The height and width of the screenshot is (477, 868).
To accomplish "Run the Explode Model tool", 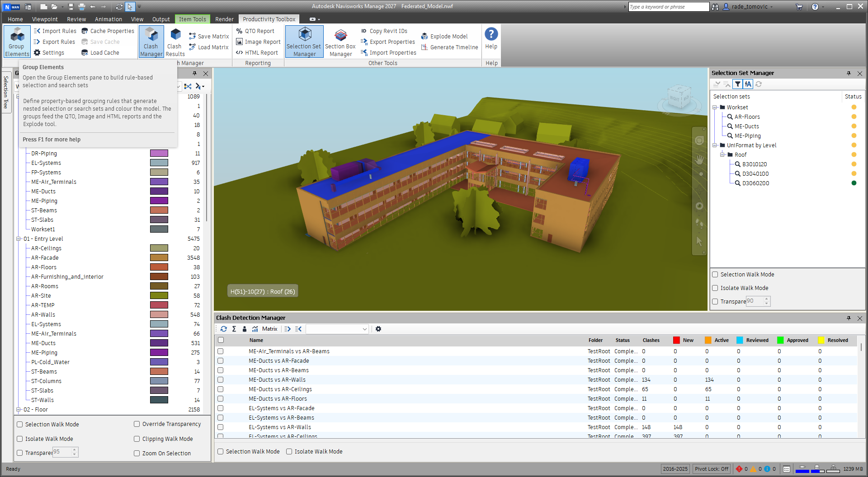I will [444, 37].
